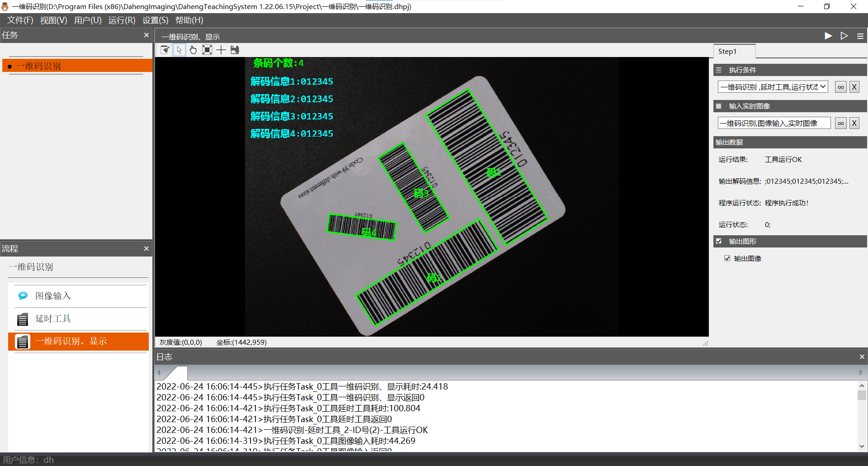868x466 pixels.
Task: Click the log scroll down arrow
Action: pos(862,446)
